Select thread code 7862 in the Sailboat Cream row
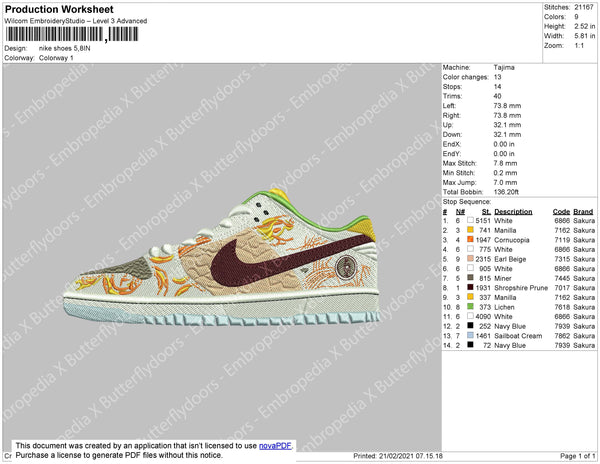Image resolution: width=600 pixels, height=464 pixels. click(x=562, y=336)
